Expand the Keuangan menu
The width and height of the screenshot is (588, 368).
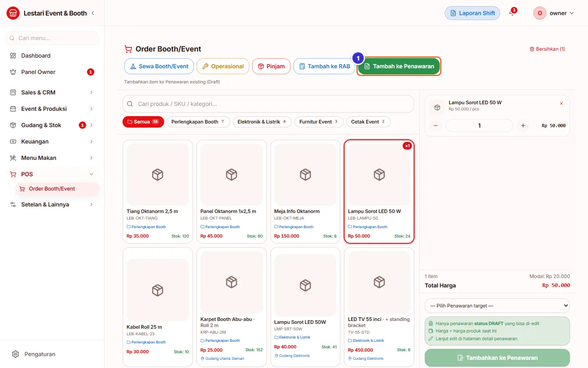coord(91,141)
